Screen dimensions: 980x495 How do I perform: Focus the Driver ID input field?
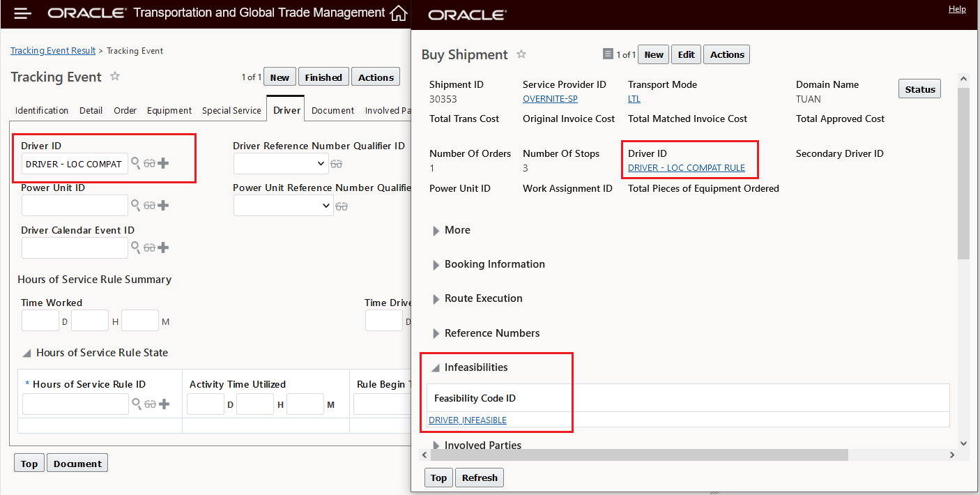[75, 164]
